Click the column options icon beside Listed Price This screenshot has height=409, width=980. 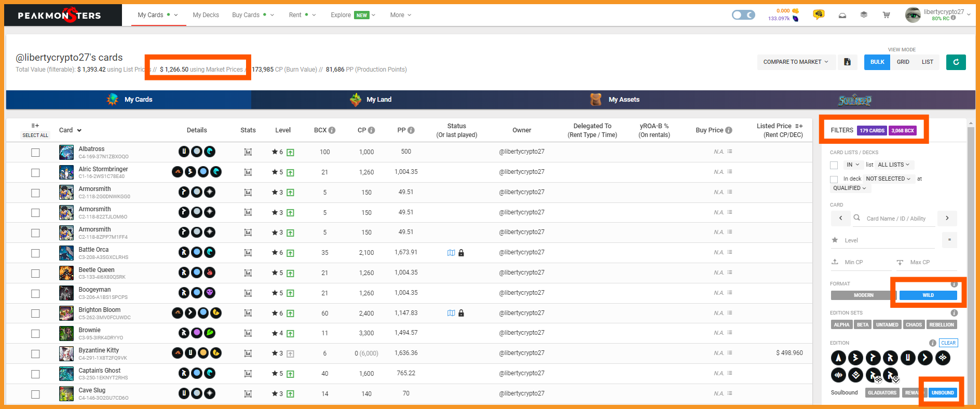pyautogui.click(x=799, y=126)
